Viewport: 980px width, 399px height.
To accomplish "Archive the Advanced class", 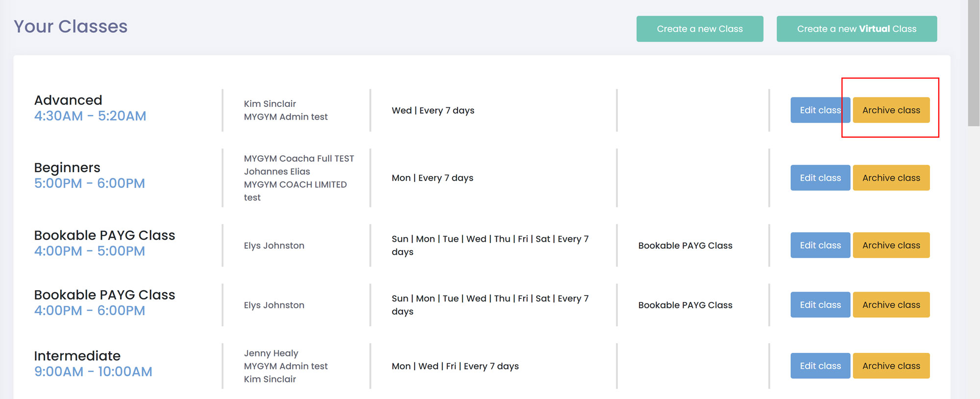I will (891, 110).
